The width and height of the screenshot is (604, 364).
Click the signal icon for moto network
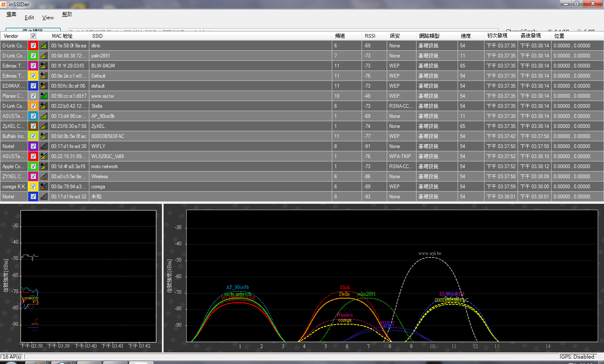[44, 166]
